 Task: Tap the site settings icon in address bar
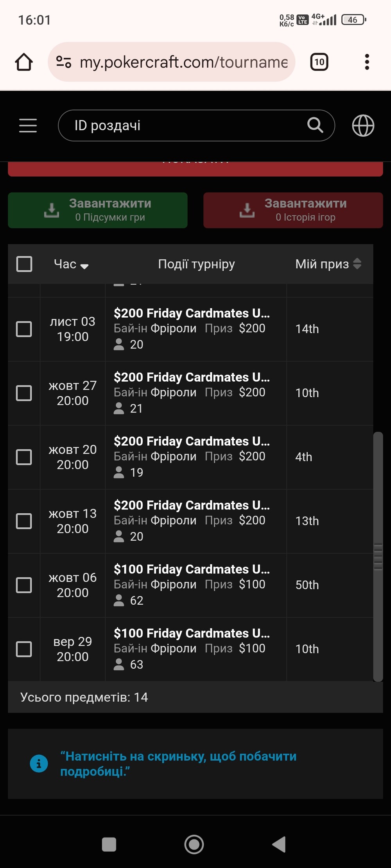[x=64, y=62]
